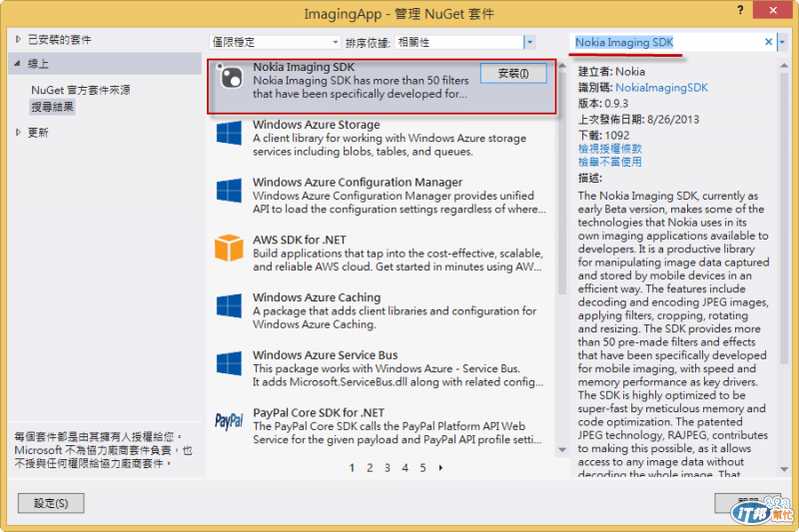Select the AWS SDK for .NET title
This screenshot has width=799, height=532.
[300, 240]
